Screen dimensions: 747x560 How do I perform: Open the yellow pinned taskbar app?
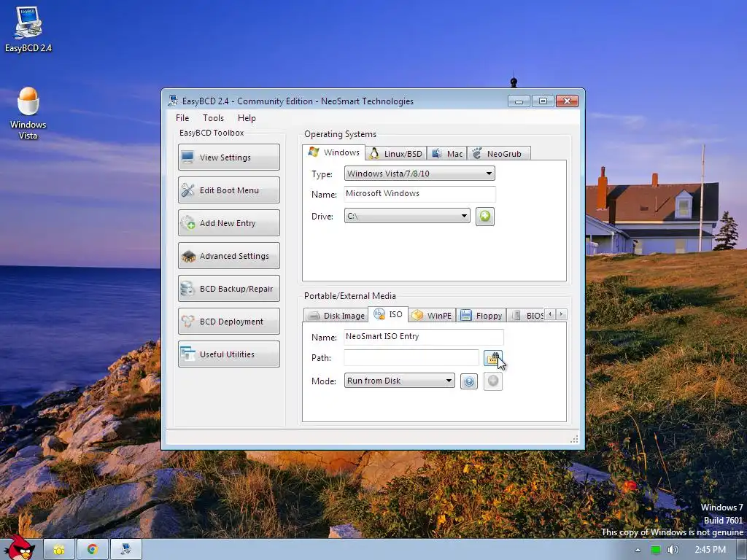tap(59, 550)
